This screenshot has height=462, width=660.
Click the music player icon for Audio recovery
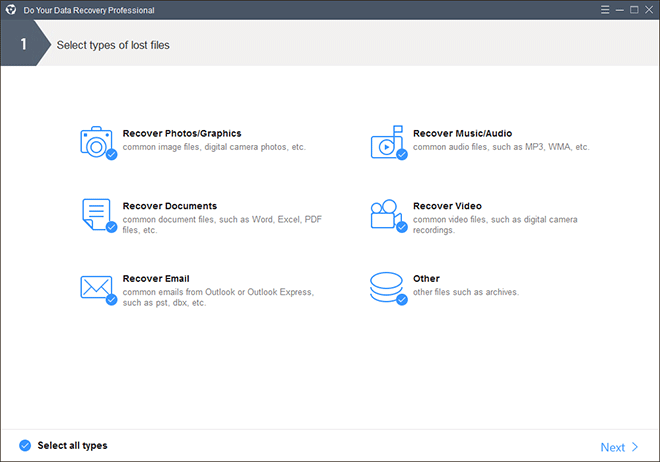[386, 142]
